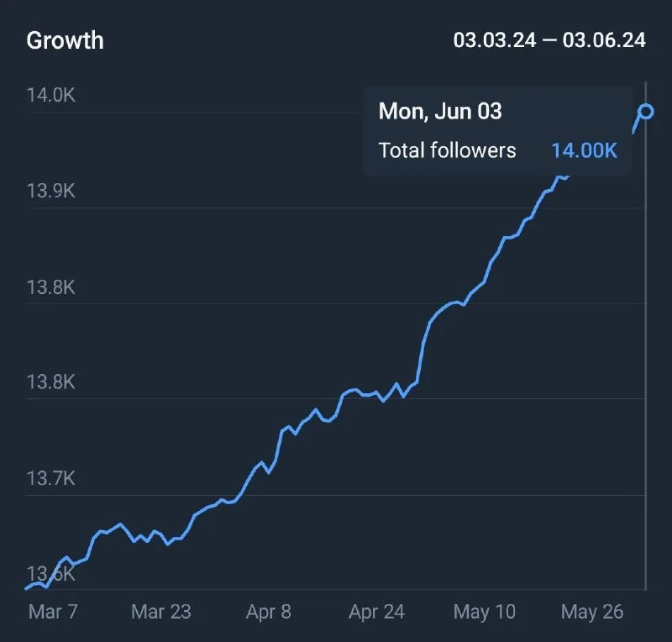Click the 14.00K follower count value

coord(585,150)
